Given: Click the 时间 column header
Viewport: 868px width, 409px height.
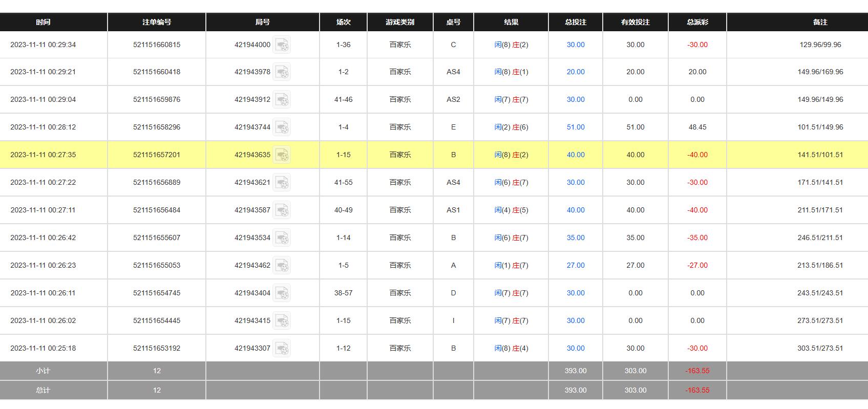Looking at the screenshot, I should pos(43,22).
